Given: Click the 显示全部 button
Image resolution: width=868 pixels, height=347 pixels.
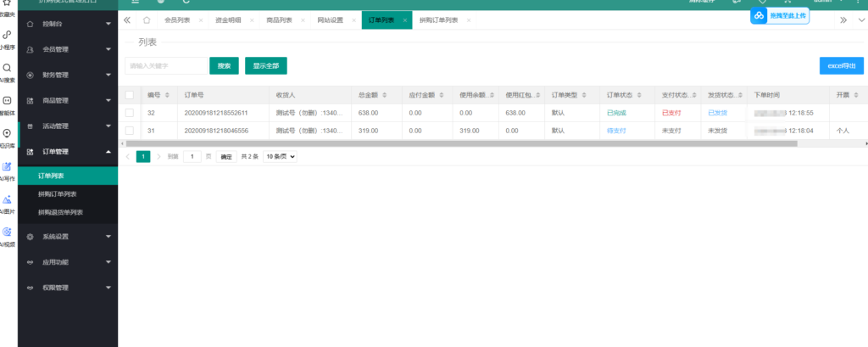Looking at the screenshot, I should point(265,65).
